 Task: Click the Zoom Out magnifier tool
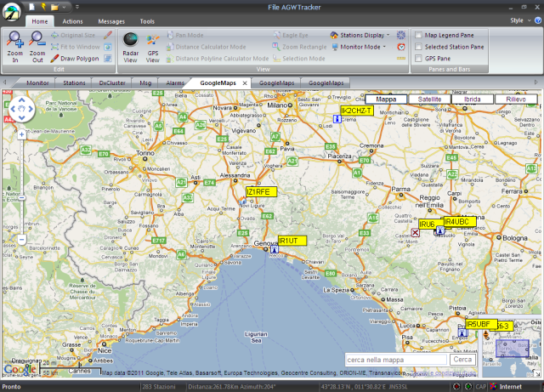(x=37, y=47)
